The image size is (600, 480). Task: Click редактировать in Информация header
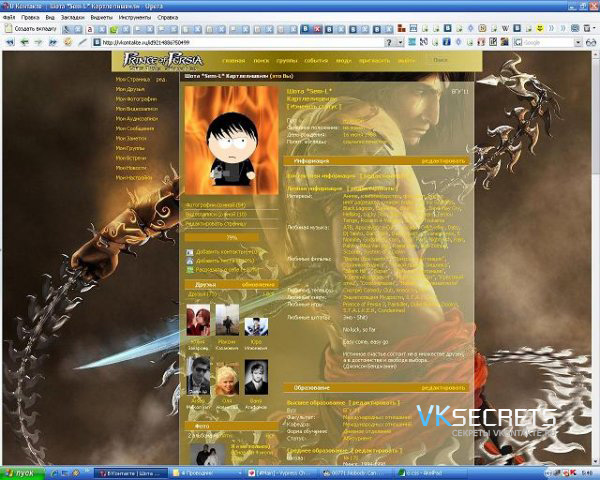coord(443,161)
